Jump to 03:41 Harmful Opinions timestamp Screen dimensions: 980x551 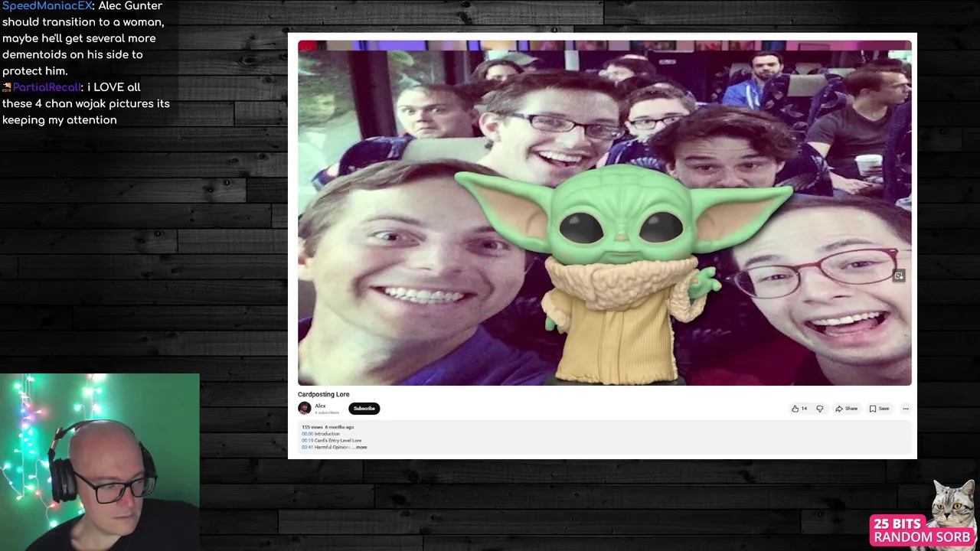[x=307, y=447]
